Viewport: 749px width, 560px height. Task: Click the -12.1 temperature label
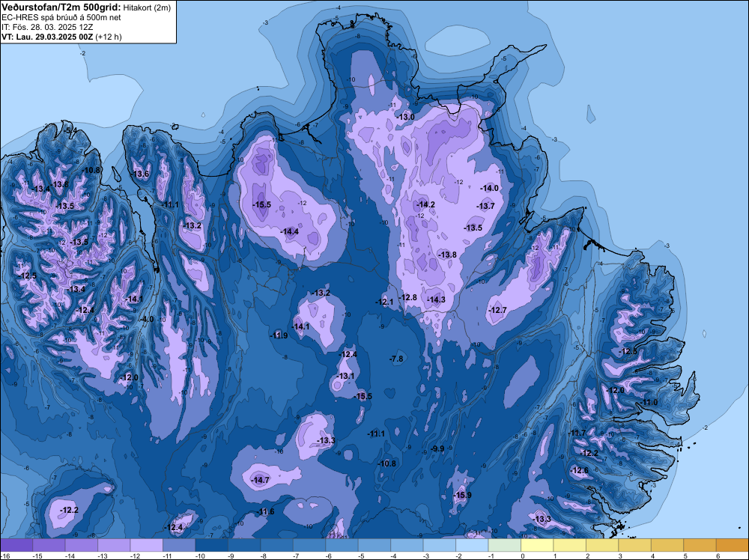pos(384,302)
